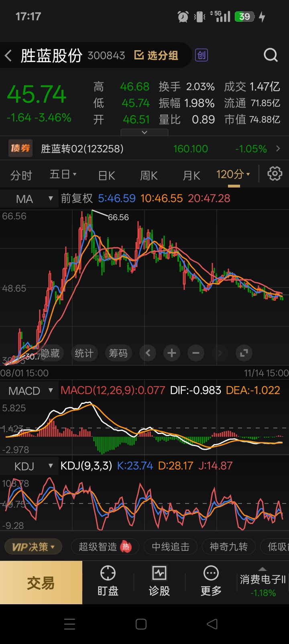This screenshot has width=289, height=644.
Task: Tap the stock code 300843
Action: pos(106,55)
